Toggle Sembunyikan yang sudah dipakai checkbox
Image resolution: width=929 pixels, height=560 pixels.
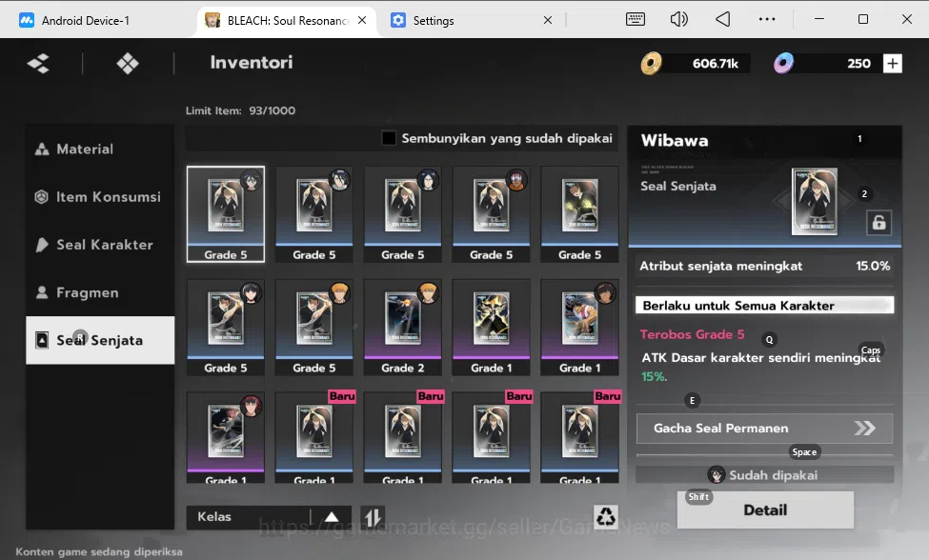pos(389,138)
